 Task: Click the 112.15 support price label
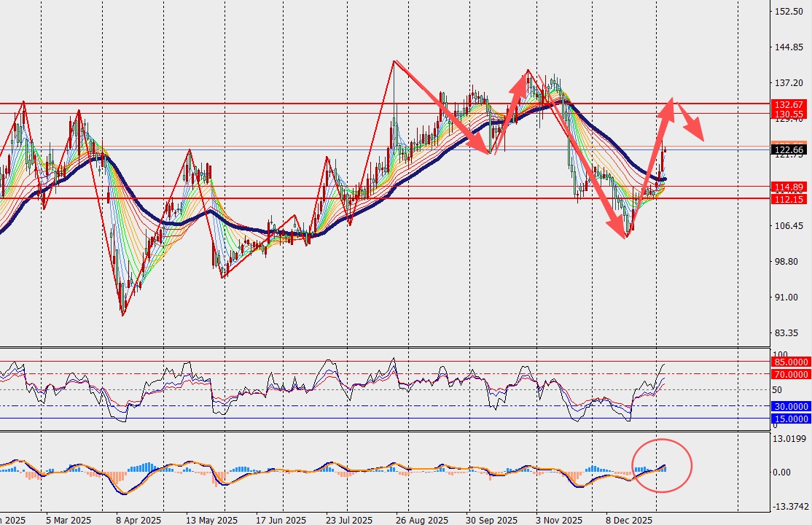788,199
